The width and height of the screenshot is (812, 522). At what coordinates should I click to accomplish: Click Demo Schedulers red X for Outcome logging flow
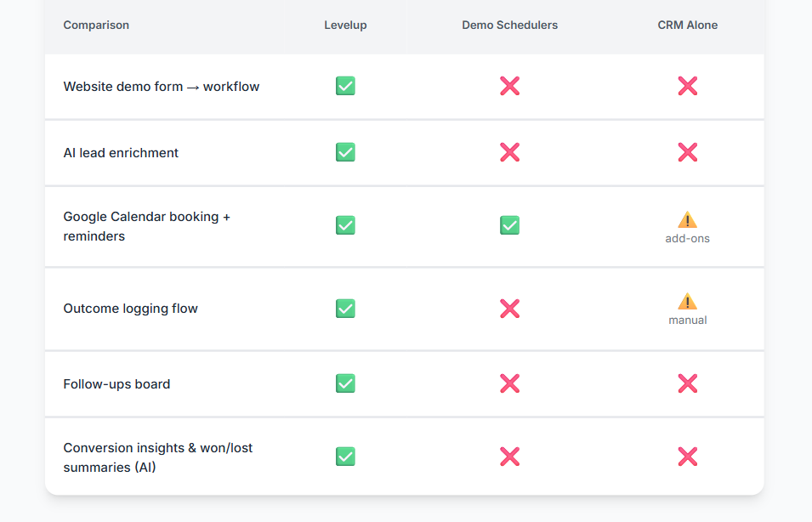pyautogui.click(x=509, y=309)
